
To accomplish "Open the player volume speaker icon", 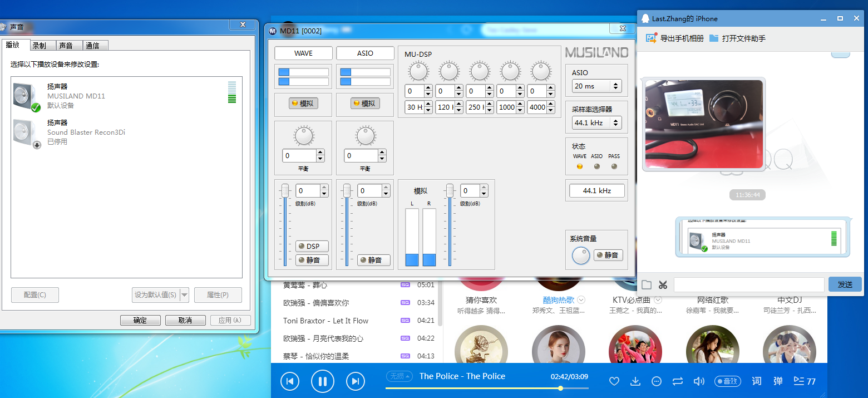I will (x=699, y=381).
